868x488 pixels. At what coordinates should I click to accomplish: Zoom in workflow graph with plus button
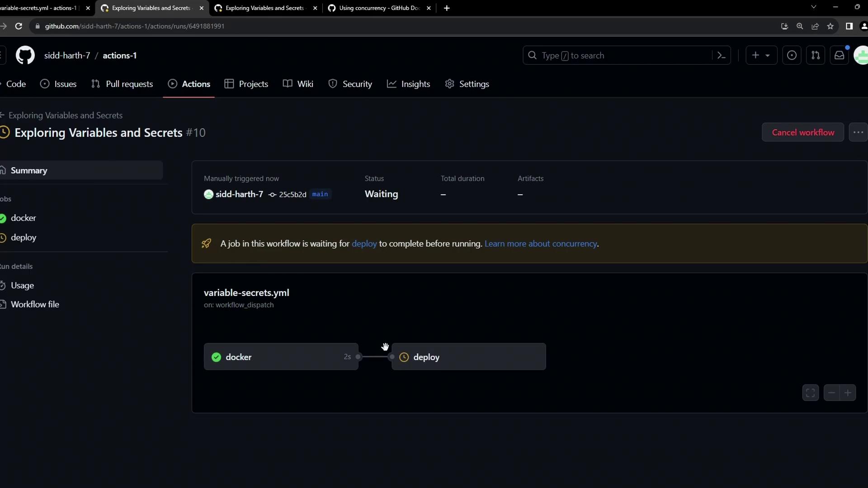(x=848, y=393)
